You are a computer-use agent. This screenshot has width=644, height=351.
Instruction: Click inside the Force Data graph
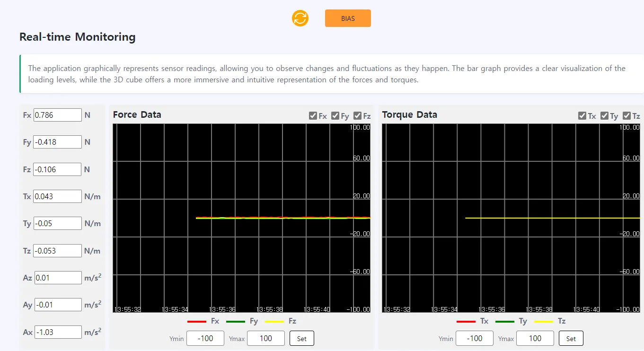(x=241, y=218)
